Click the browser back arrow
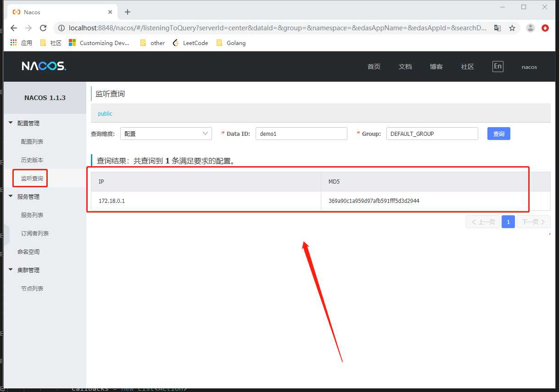 click(14, 28)
